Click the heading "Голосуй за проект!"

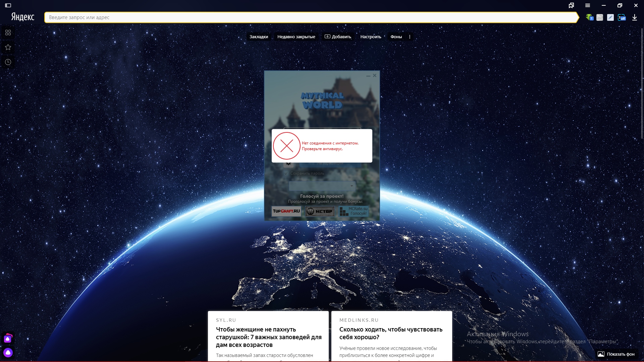tap(322, 196)
